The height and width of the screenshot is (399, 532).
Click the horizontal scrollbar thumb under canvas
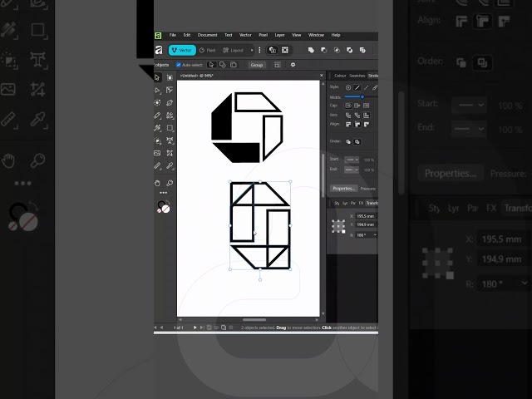254,319
